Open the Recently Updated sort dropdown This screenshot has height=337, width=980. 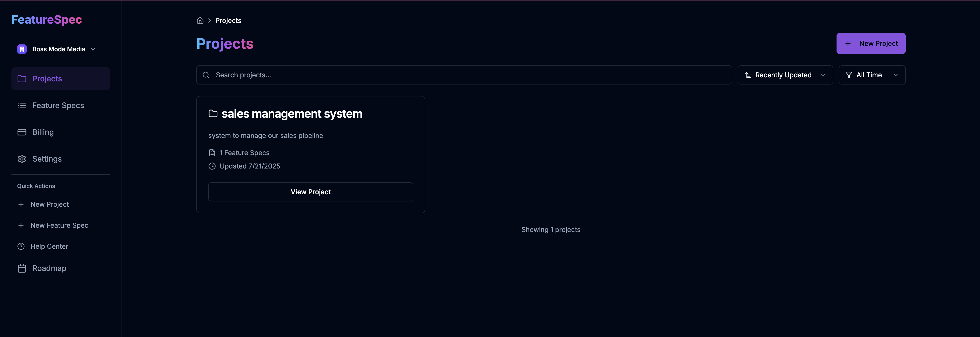click(785, 75)
